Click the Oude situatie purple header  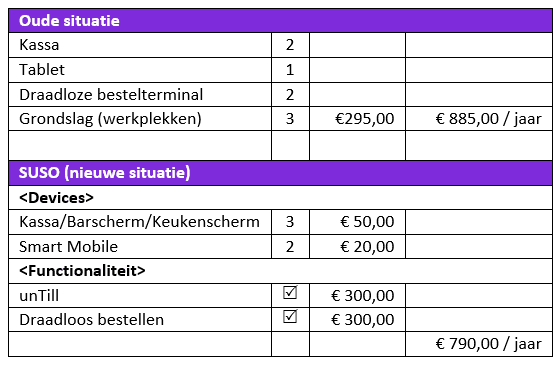click(x=281, y=21)
